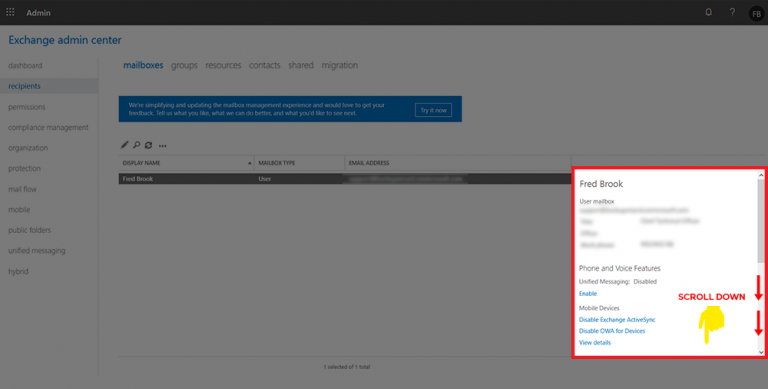Viewport: 768px width, 389px height.
Task: Select recipients in the sidebar
Action: click(x=49, y=86)
